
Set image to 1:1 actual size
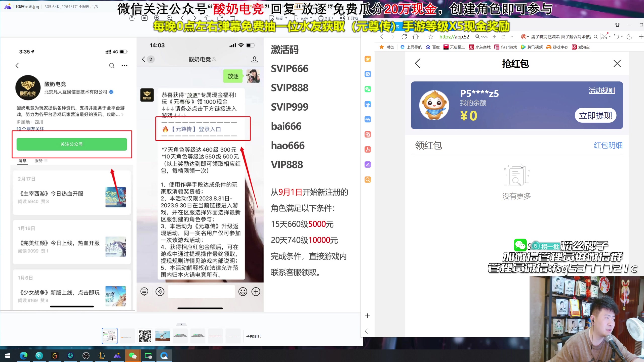pos(144,18)
